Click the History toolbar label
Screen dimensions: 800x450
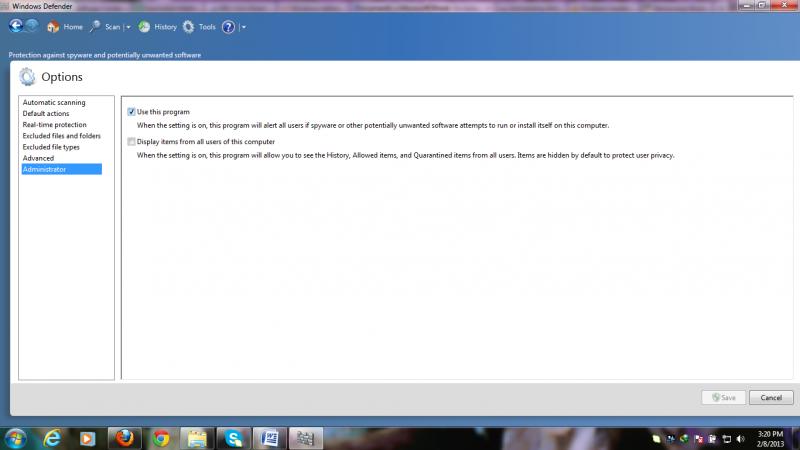point(165,27)
